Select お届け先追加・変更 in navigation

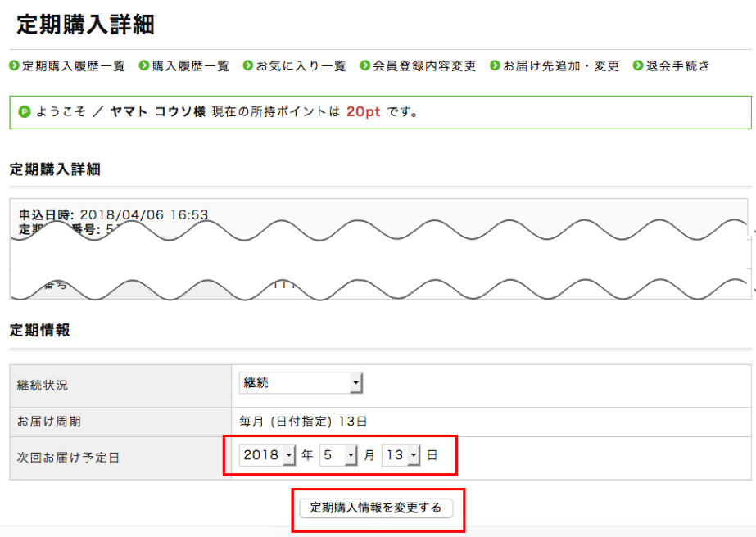tap(561, 65)
